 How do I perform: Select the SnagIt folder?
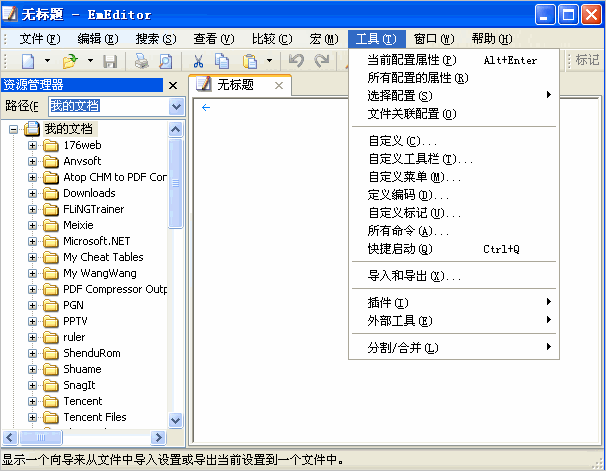pyautogui.click(x=79, y=385)
